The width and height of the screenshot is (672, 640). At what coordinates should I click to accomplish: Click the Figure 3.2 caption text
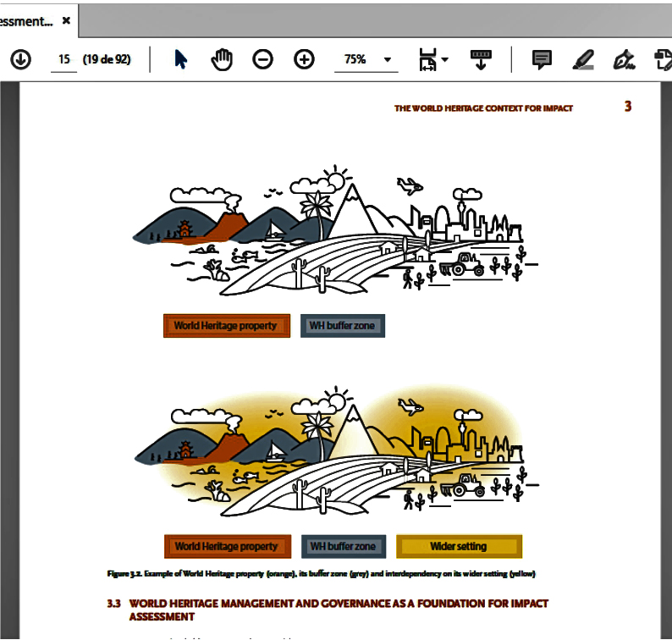(321, 574)
